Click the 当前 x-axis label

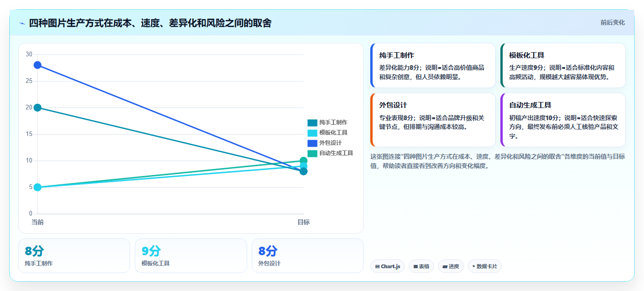(x=38, y=222)
